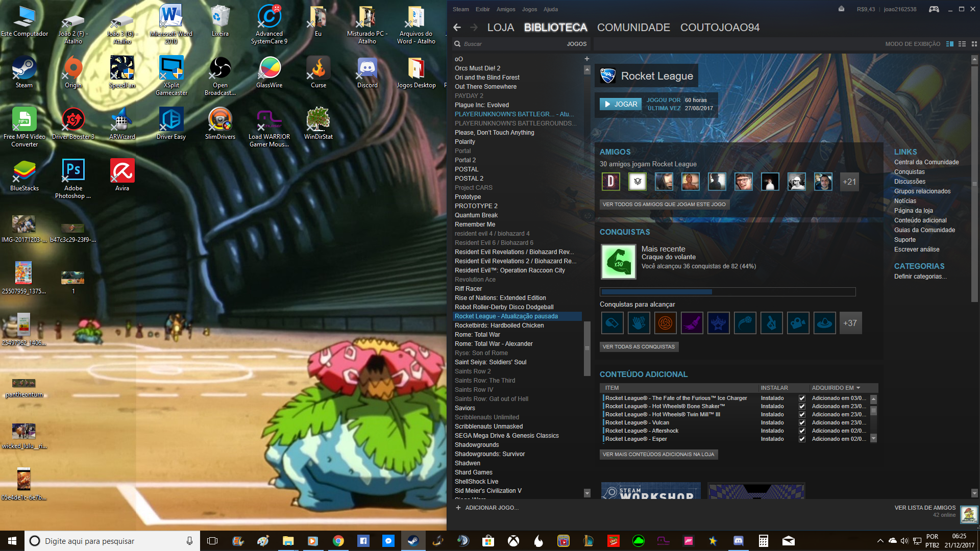Image resolution: width=980 pixels, height=551 pixels.
Task: Click VER MAIS CONTEÚDOS ADICIONAIS NA LOJA
Action: [658, 454]
